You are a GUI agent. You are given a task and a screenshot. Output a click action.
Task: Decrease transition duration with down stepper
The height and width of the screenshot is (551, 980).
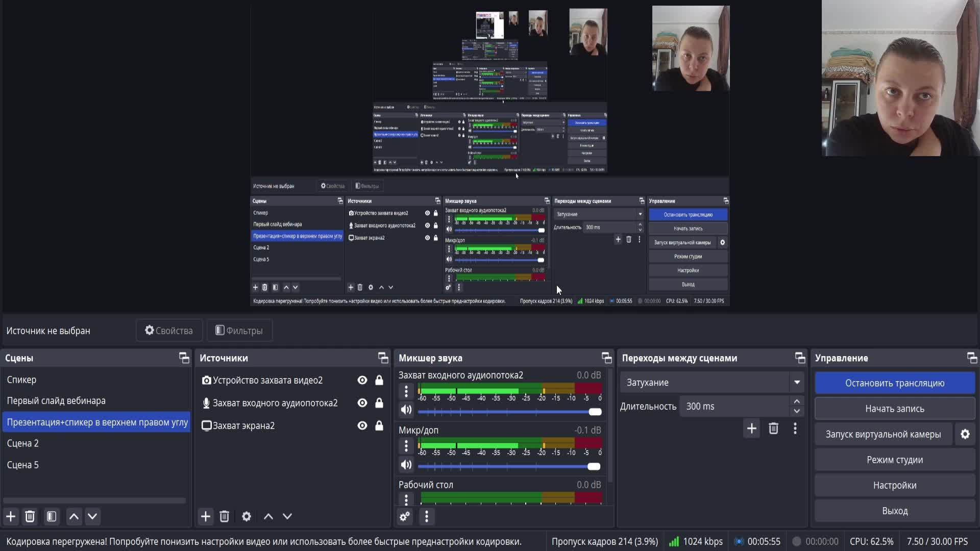pos(797,411)
